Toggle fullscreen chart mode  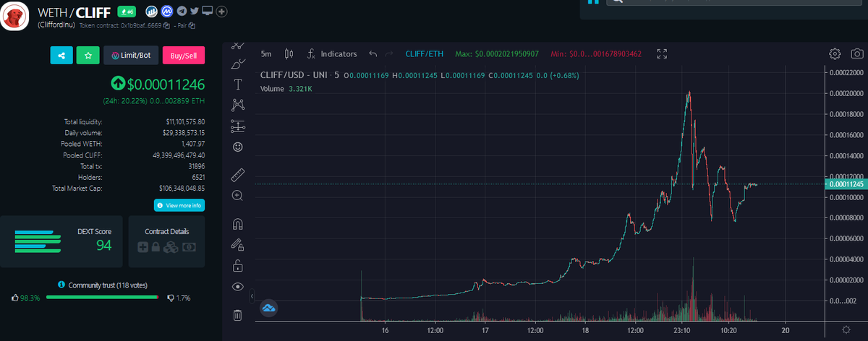click(662, 53)
